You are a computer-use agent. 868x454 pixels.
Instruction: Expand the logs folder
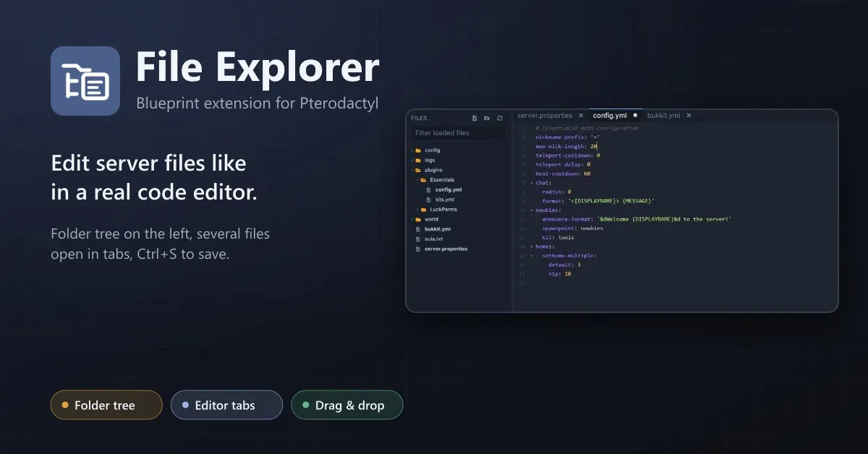tap(413, 160)
